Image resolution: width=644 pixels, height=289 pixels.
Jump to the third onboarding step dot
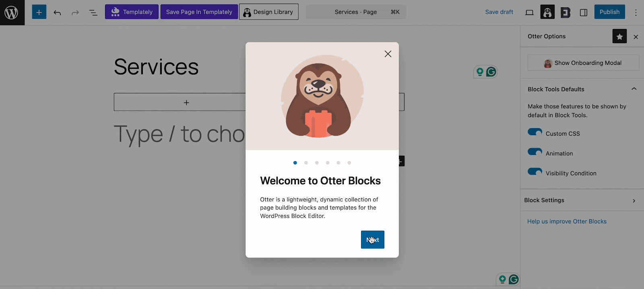[317, 163]
